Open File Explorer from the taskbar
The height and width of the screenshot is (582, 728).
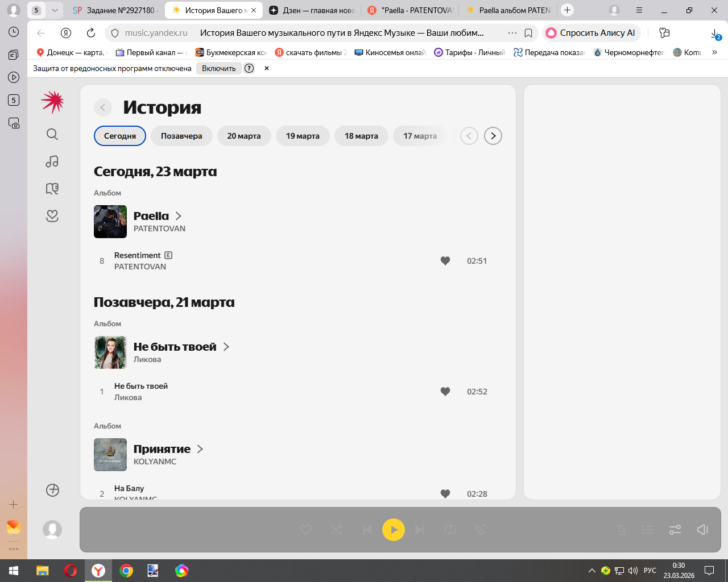tap(43, 571)
